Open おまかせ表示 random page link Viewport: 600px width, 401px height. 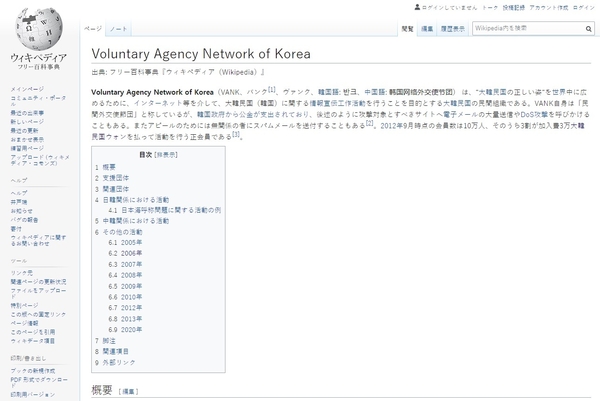pos(27,139)
